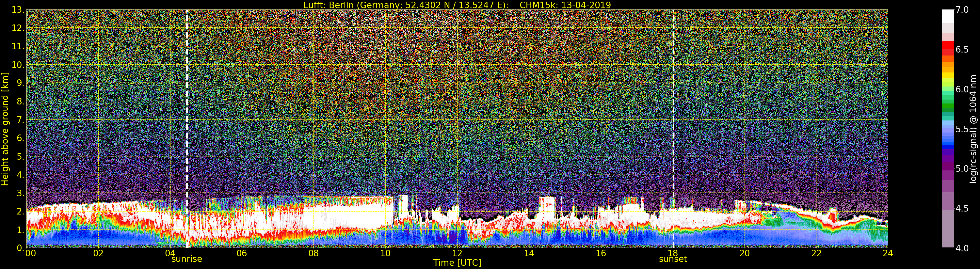The width and height of the screenshot is (980, 269).
Task: Select the Time [UTC] axis label
Action: [457, 263]
